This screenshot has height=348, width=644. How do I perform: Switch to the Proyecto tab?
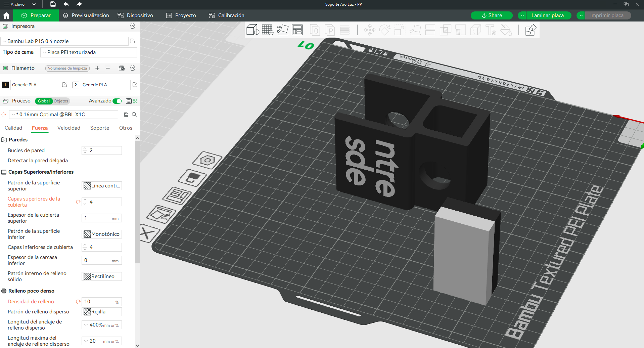[181, 15]
